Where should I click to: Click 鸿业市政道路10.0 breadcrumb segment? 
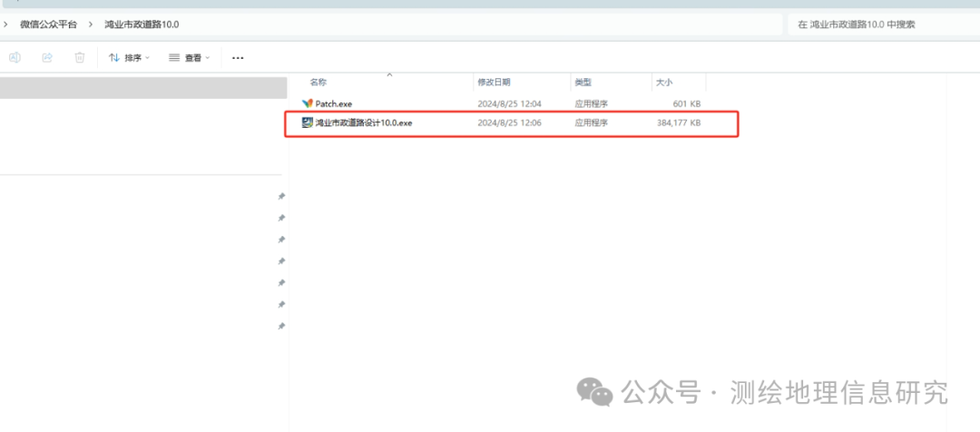click(142, 25)
